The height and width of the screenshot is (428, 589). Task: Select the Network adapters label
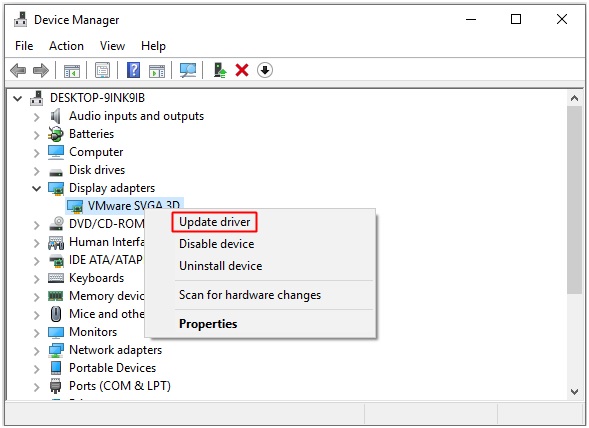(x=115, y=350)
